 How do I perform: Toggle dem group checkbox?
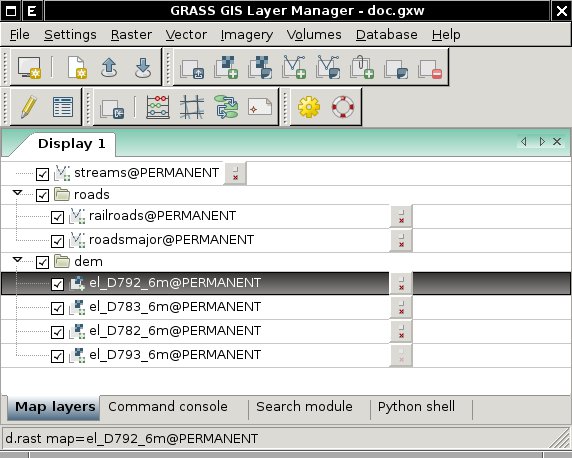[42, 262]
